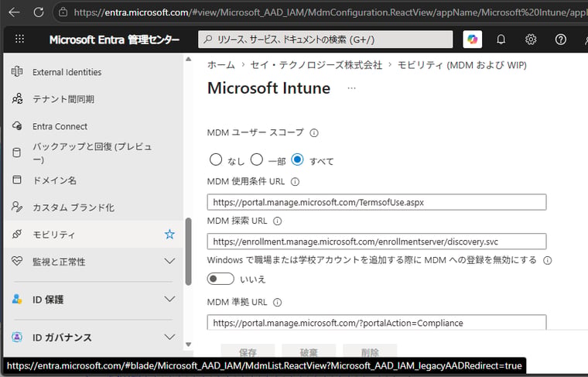Screen dimensions: 588x377
Task: Show info for Windows MDM 登録無効 setting
Action: click(548, 260)
